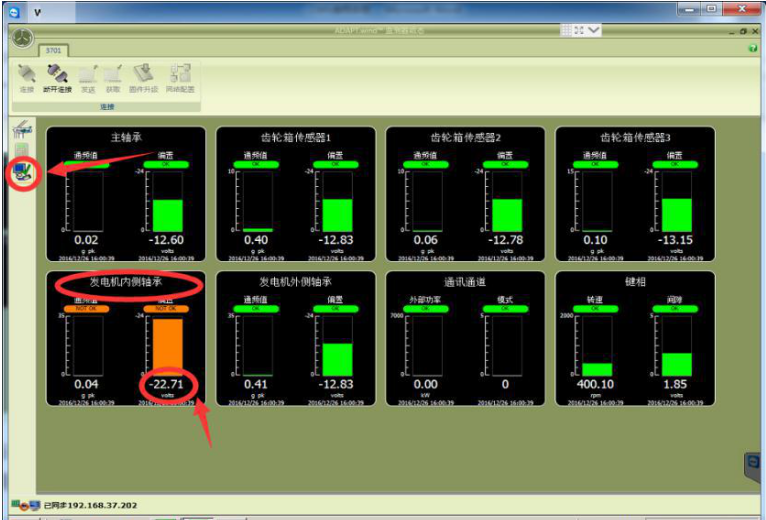Screen dimensions: 766x520
Task: Select the 齿轮箱传感器3 panel title
Action: pos(635,137)
